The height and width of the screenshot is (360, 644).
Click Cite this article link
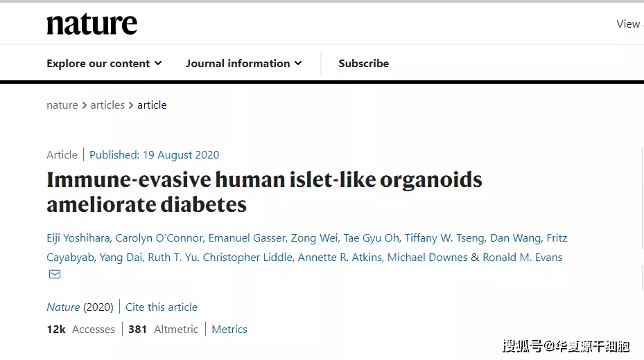(161, 307)
